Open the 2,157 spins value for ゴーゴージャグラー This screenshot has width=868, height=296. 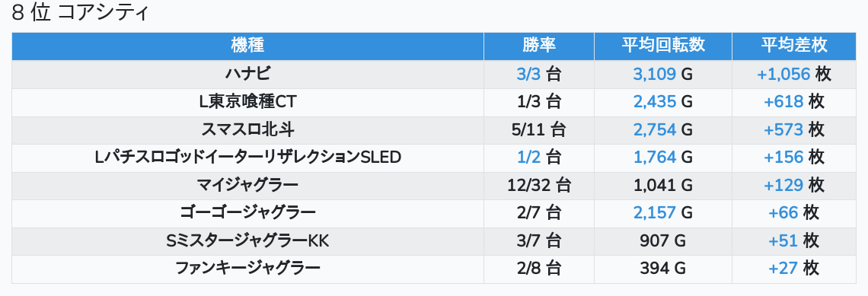pos(654,213)
